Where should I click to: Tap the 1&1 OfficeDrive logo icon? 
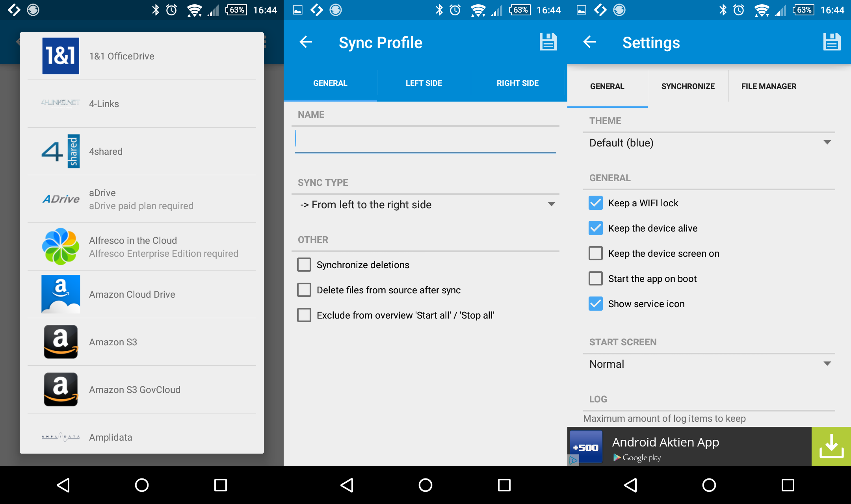click(x=61, y=56)
